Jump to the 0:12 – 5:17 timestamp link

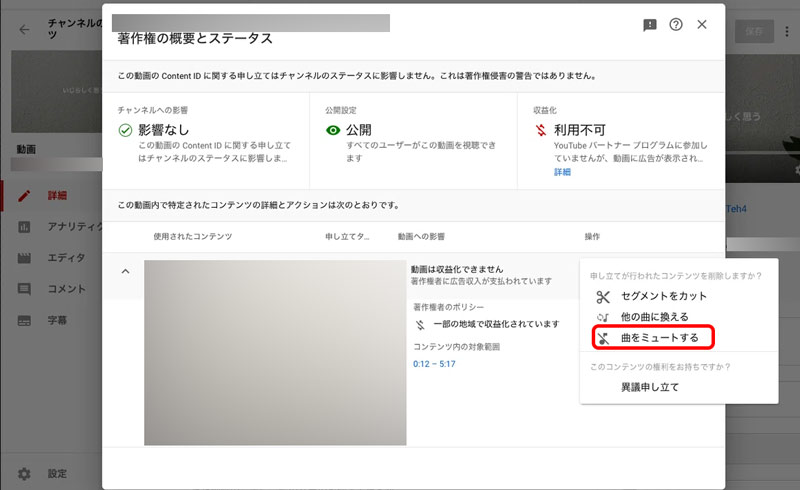click(x=434, y=364)
